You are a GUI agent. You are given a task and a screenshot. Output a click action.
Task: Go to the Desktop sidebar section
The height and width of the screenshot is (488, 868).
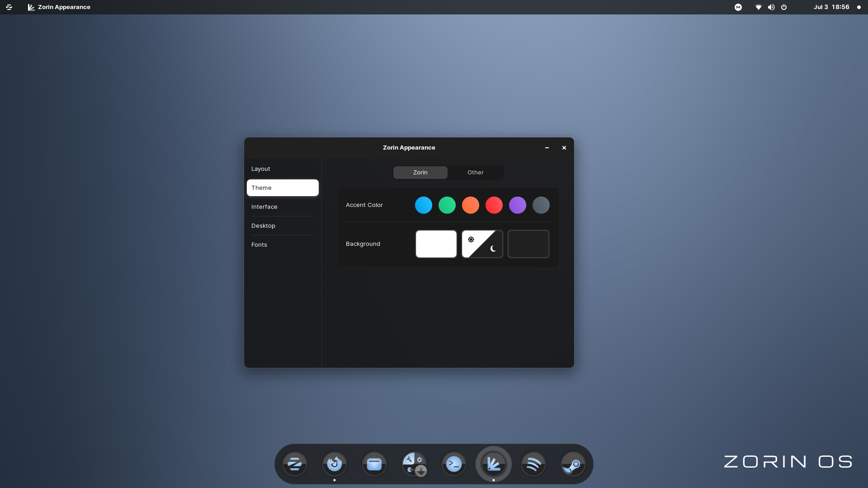pyautogui.click(x=283, y=226)
